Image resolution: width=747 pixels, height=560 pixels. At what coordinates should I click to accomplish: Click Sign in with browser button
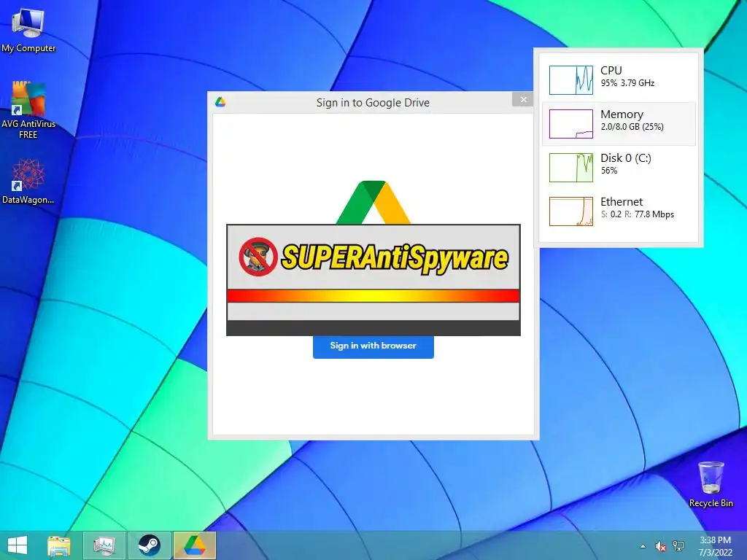coord(373,346)
